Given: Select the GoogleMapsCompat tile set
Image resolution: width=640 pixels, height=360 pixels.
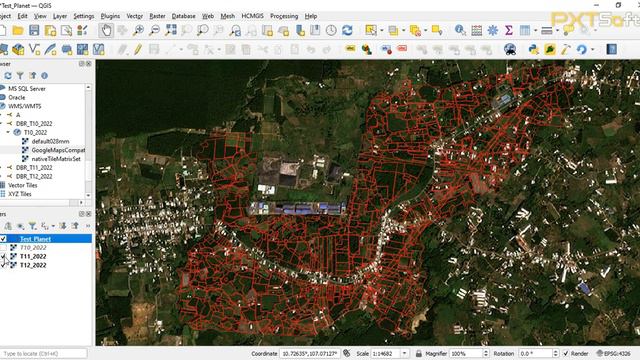Looking at the screenshot, I should coord(58,150).
